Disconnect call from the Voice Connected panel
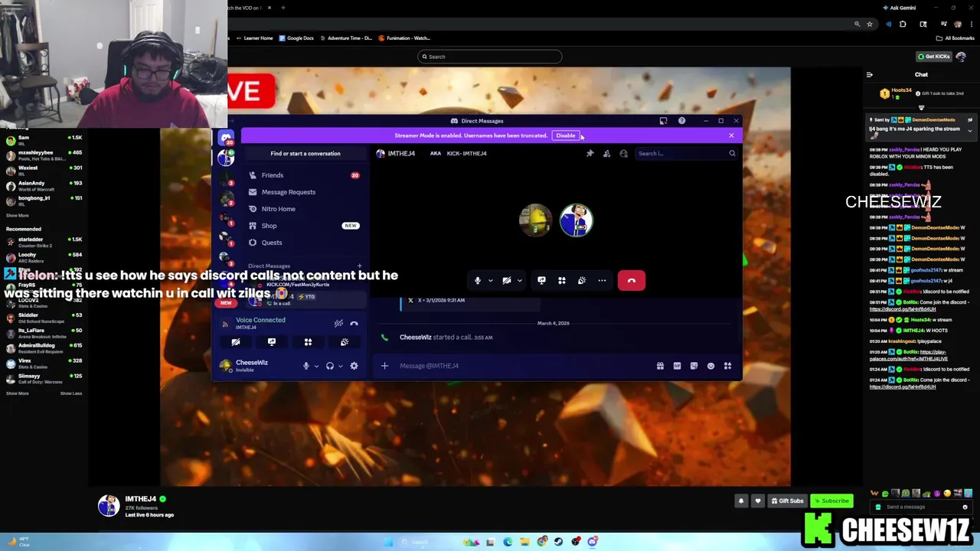This screenshot has height=551, width=980. (354, 324)
